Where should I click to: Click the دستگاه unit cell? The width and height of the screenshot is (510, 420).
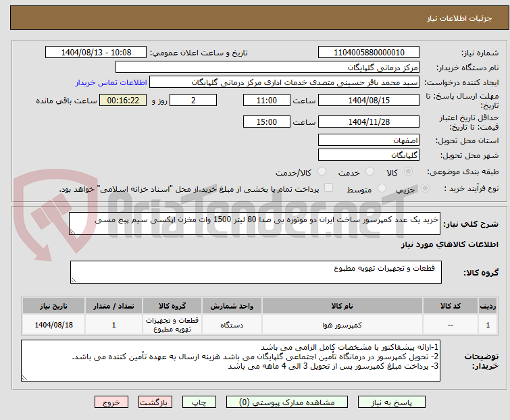click(x=232, y=325)
